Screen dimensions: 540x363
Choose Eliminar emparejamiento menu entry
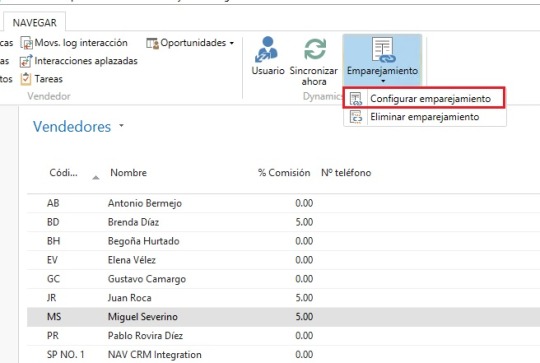[425, 117]
